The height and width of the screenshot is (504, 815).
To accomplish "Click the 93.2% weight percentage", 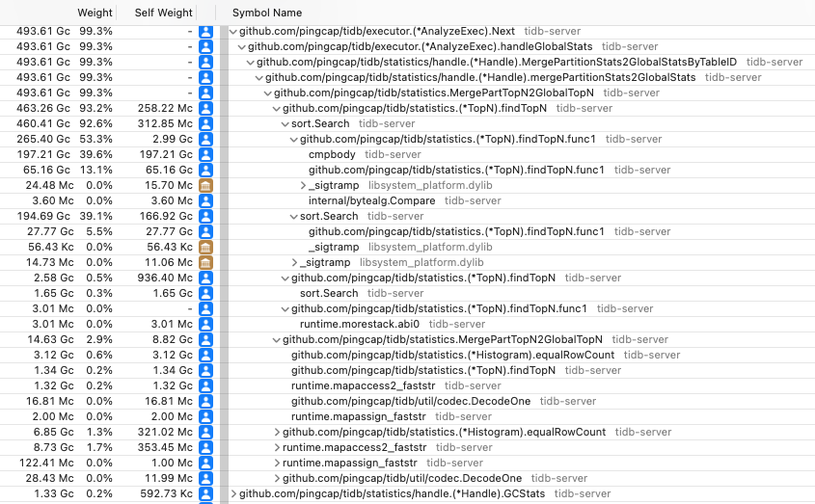I will coord(95,108).
